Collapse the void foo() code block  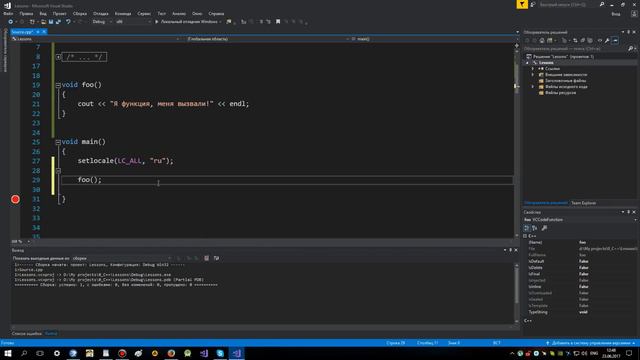[58, 85]
